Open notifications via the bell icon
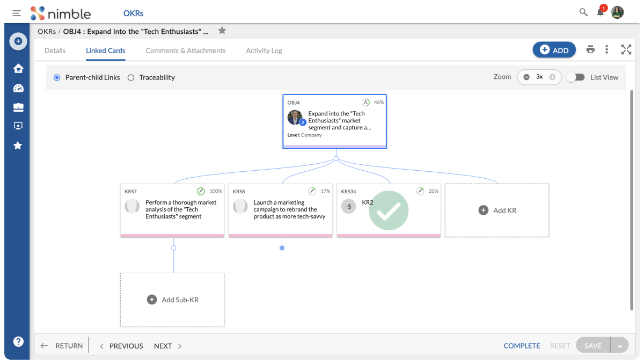Viewport: 644px width, 364px height. 600,12
